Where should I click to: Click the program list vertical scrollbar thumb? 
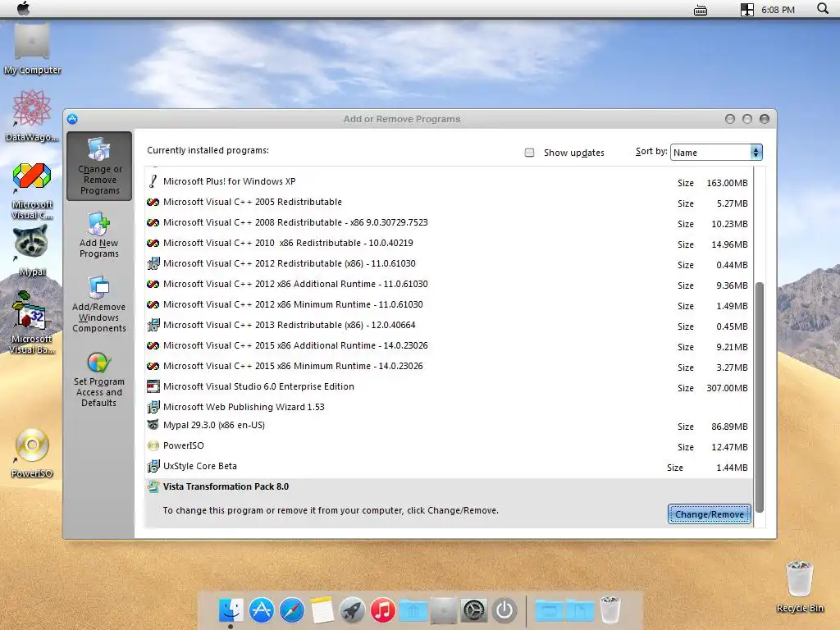pyautogui.click(x=759, y=396)
